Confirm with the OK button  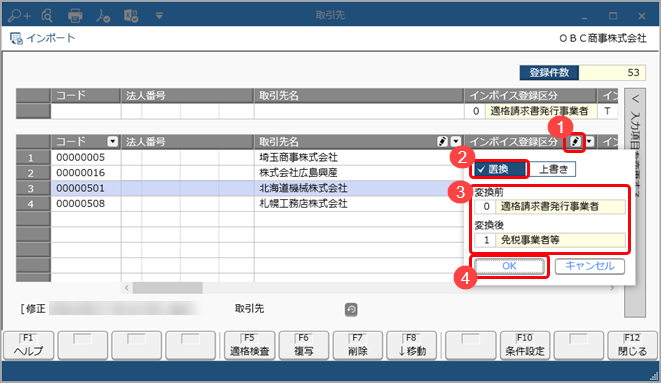(509, 266)
